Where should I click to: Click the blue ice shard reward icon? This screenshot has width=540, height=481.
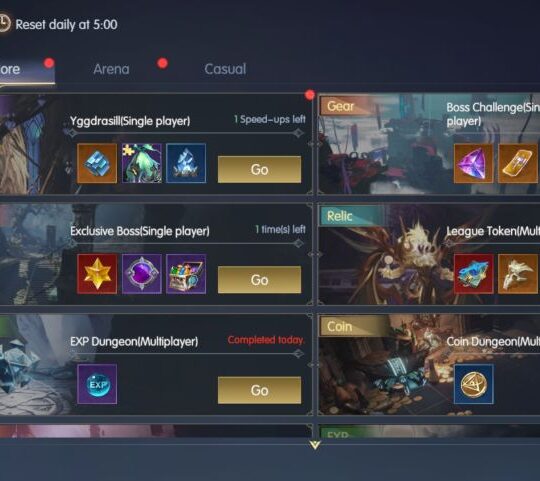tap(186, 163)
